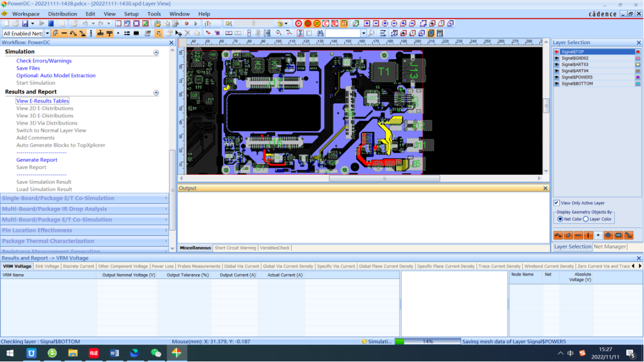Click the circular minus zoom icon
The image size is (644, 362).
click(394, 23)
